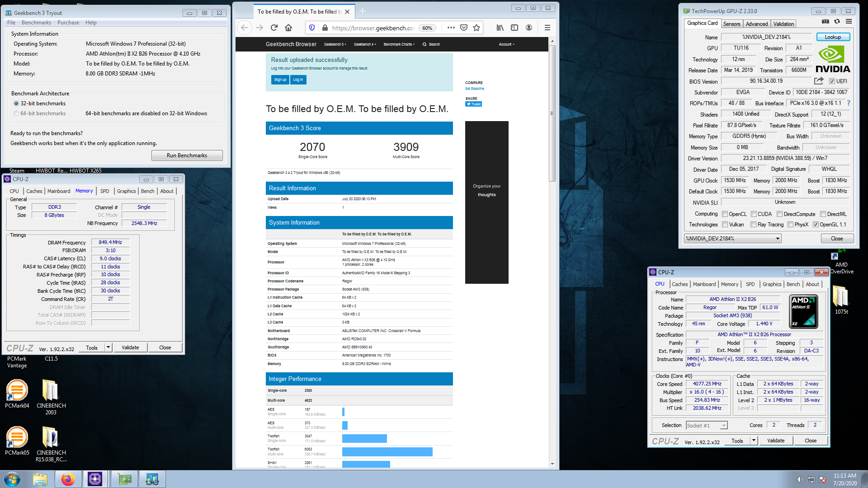868x488 pixels.
Task: Toggle Vulkan checkbox
Action: coord(725,225)
